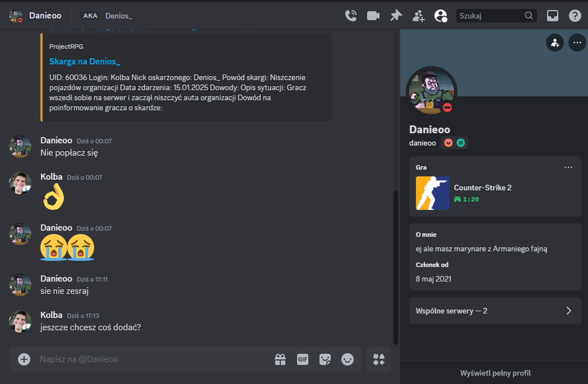Viewport: 588px width, 384px height.
Task: Open the gift Nitro picker
Action: 280,359
